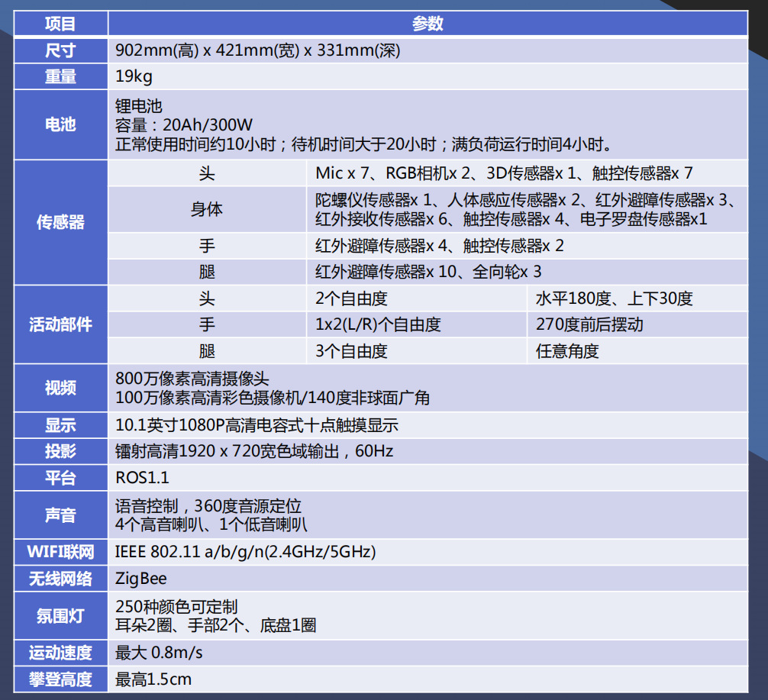Click the ZigBee value
768x700 pixels.
141,579
